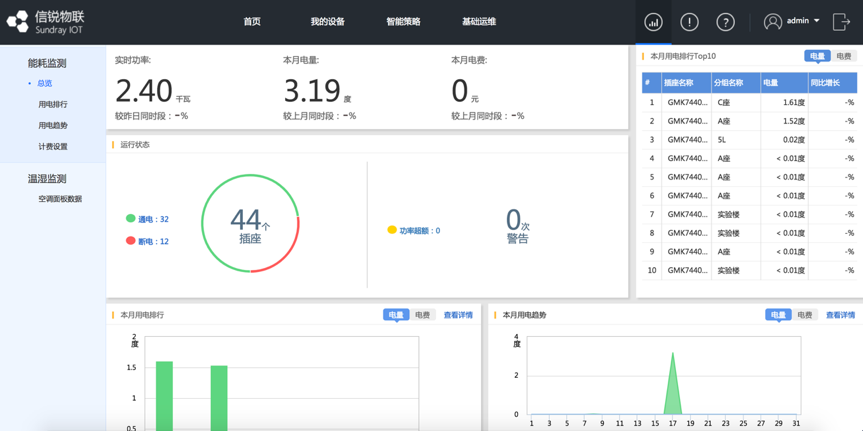Open 我的设备 in top navigation

pyautogui.click(x=327, y=22)
